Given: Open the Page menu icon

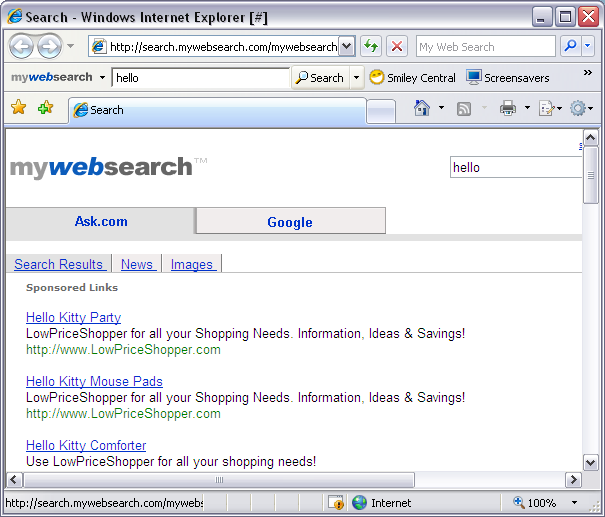Looking at the screenshot, I should (550, 108).
